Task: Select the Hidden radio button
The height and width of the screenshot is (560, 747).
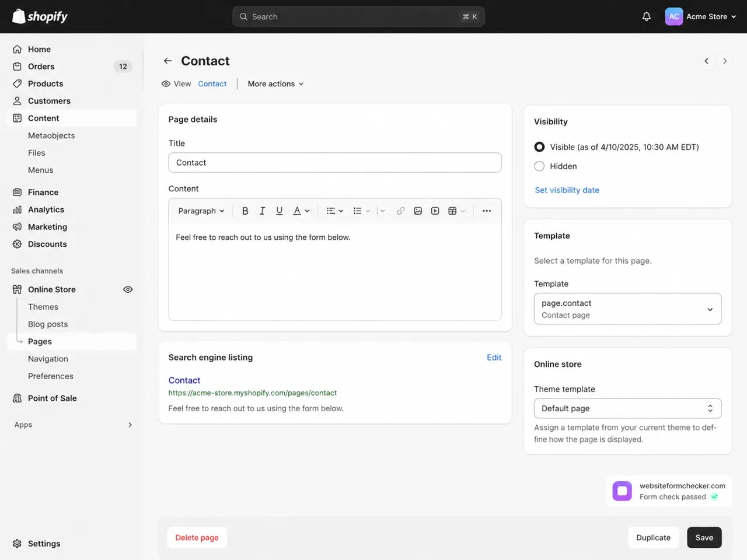Action: [x=539, y=166]
